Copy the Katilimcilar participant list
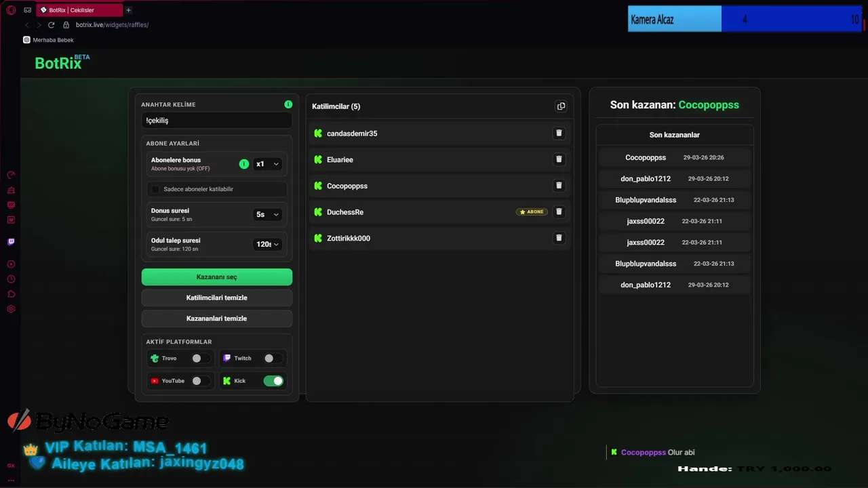 tap(561, 106)
